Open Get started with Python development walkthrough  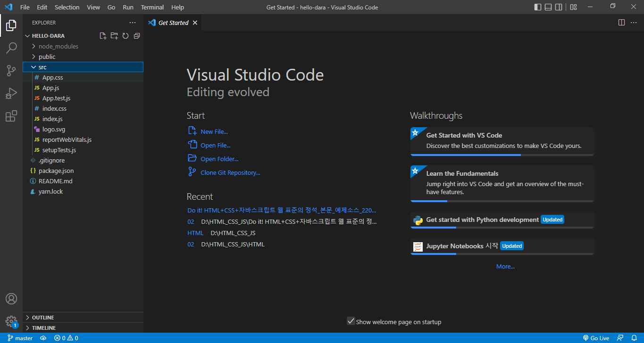tap(502, 220)
